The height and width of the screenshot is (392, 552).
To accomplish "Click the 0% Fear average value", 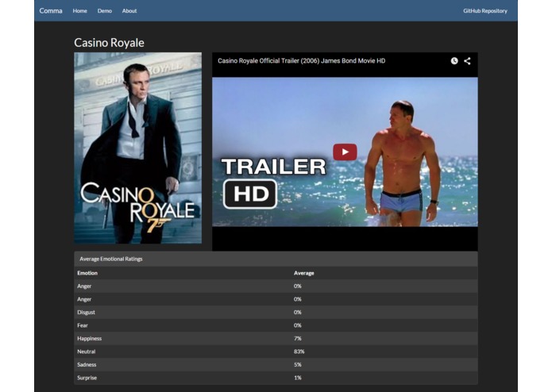I will click(x=298, y=325).
